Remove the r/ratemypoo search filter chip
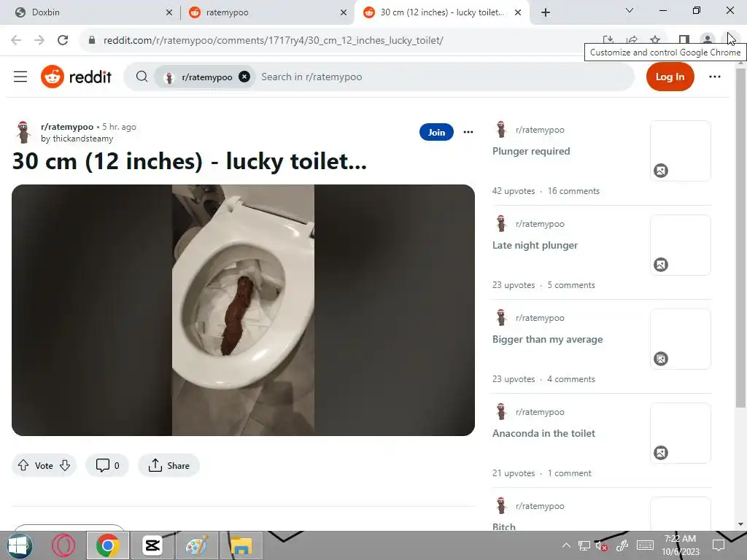747x560 pixels. [x=244, y=77]
